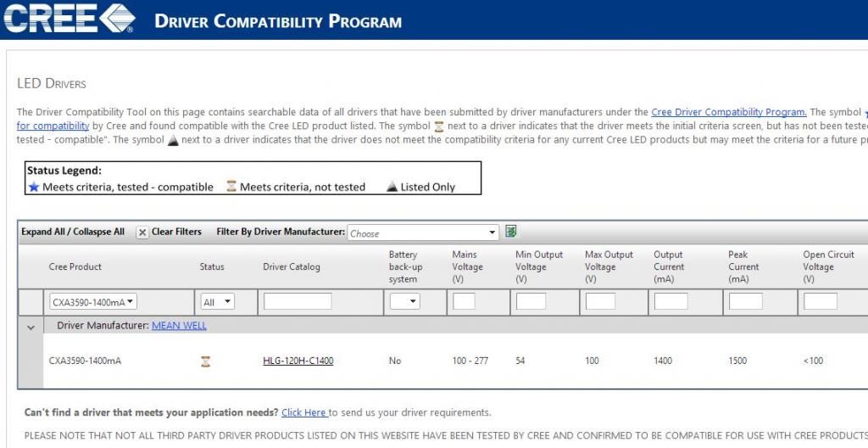Focus the Min Output Voltage filter field
Image resolution: width=868 pixels, height=448 pixels.
[x=531, y=301]
